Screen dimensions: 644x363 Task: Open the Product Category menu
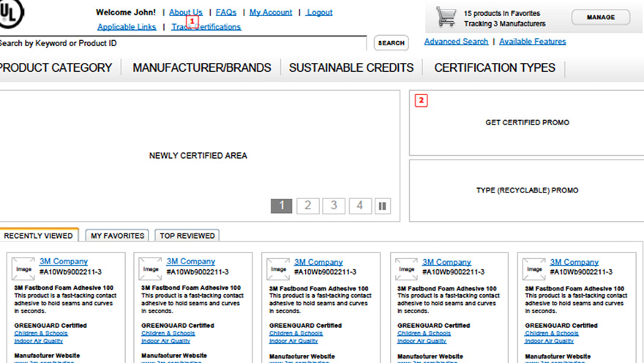click(x=56, y=68)
